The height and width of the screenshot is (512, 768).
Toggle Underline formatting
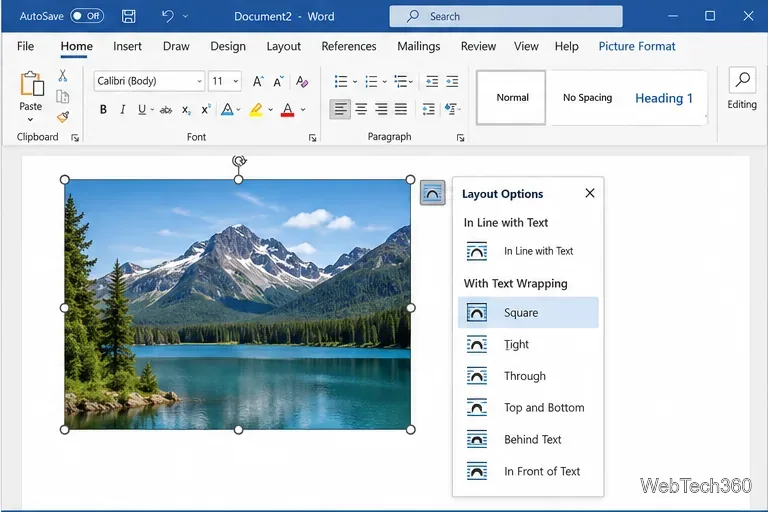142,109
